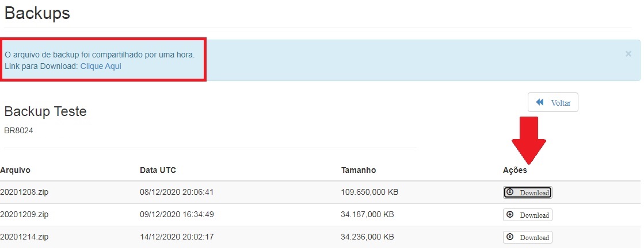Dismiss the backup shared notification

pos(628,54)
